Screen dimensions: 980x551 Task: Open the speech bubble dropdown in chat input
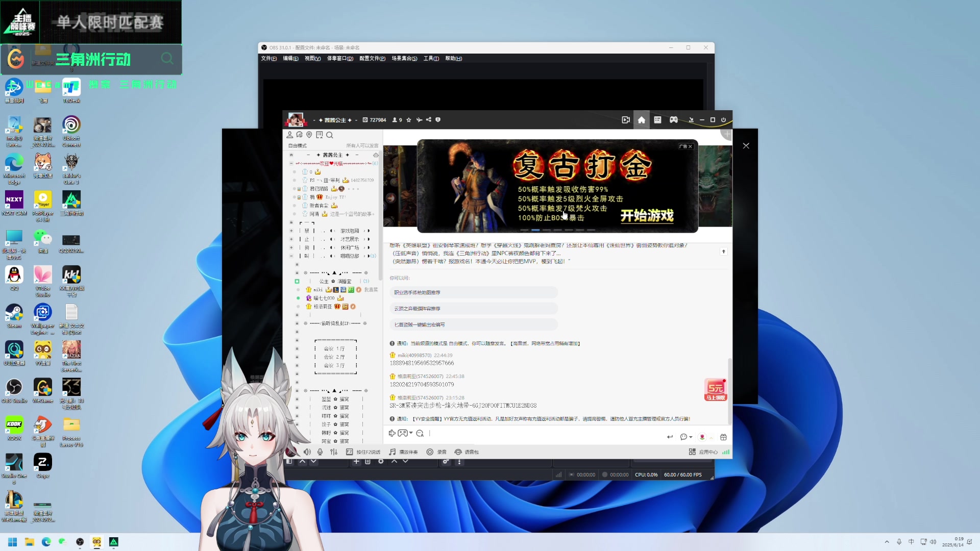pyautogui.click(x=691, y=437)
